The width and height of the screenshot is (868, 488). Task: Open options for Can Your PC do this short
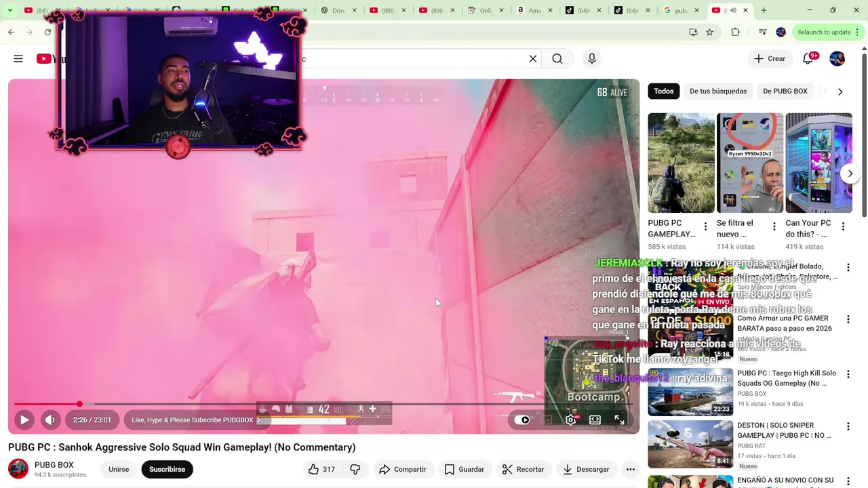pos(843,226)
